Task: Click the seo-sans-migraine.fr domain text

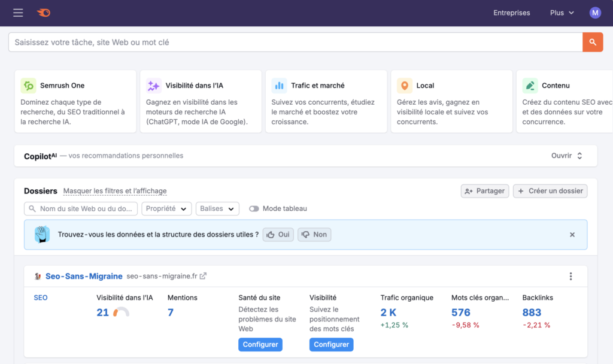Action: click(x=162, y=276)
